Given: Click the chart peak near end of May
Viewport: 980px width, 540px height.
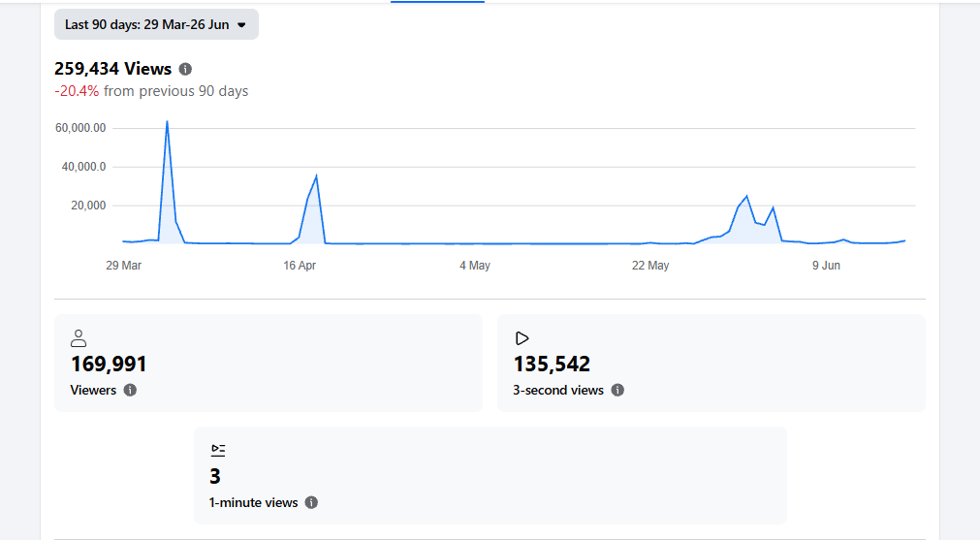Looking at the screenshot, I should [747, 197].
